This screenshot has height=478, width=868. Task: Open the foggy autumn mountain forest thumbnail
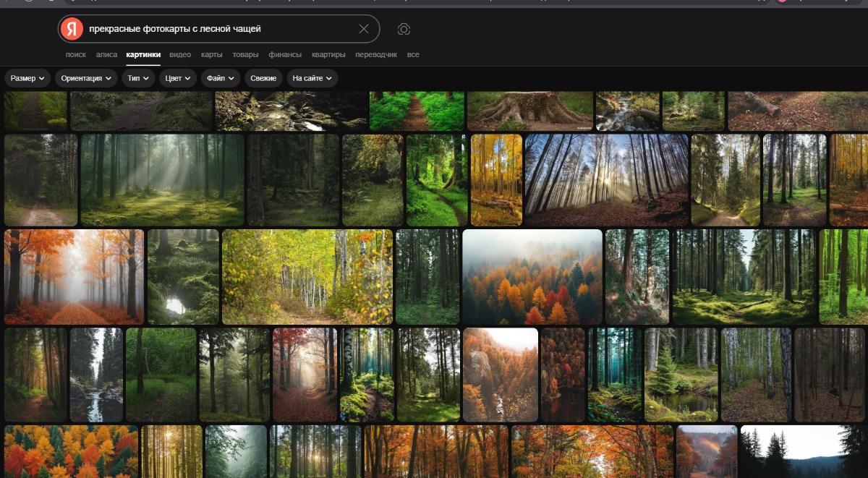(532, 277)
